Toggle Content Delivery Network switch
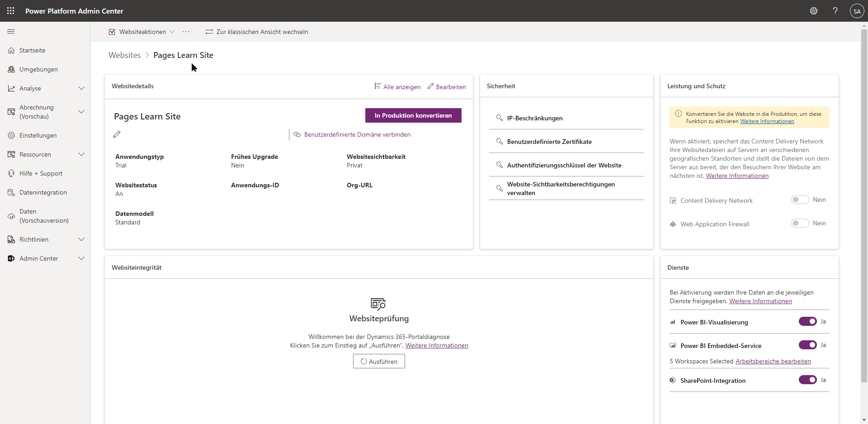 [800, 200]
